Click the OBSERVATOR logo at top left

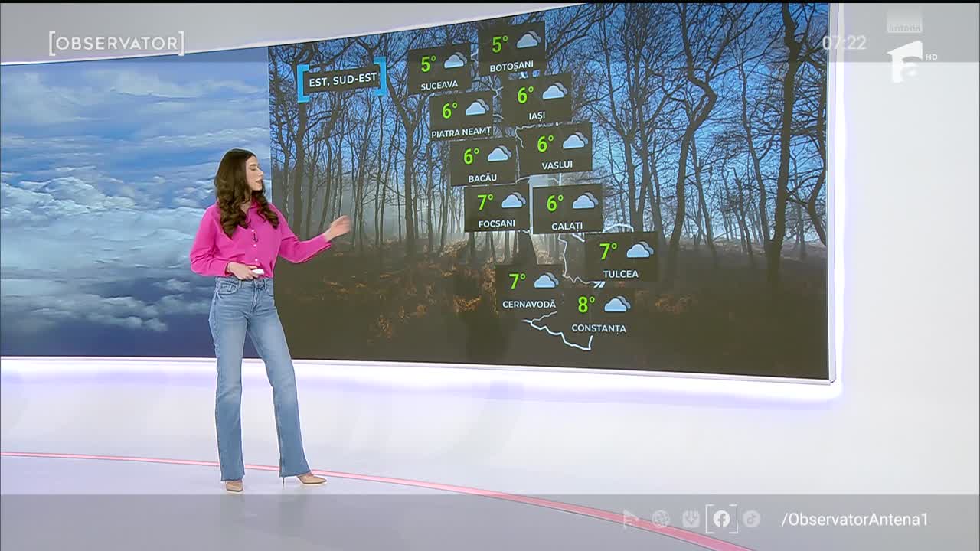click(116, 44)
